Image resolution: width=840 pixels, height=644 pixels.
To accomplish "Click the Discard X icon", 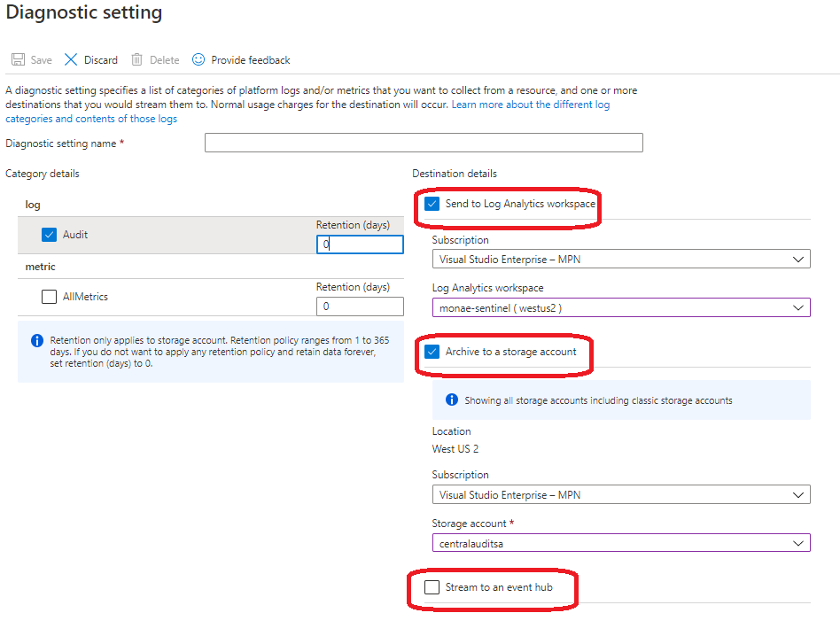I will 71,60.
